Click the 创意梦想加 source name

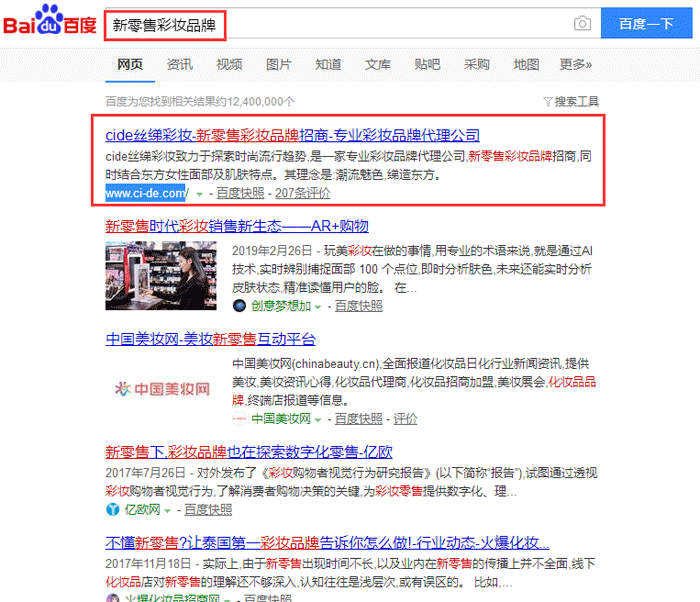[281, 306]
